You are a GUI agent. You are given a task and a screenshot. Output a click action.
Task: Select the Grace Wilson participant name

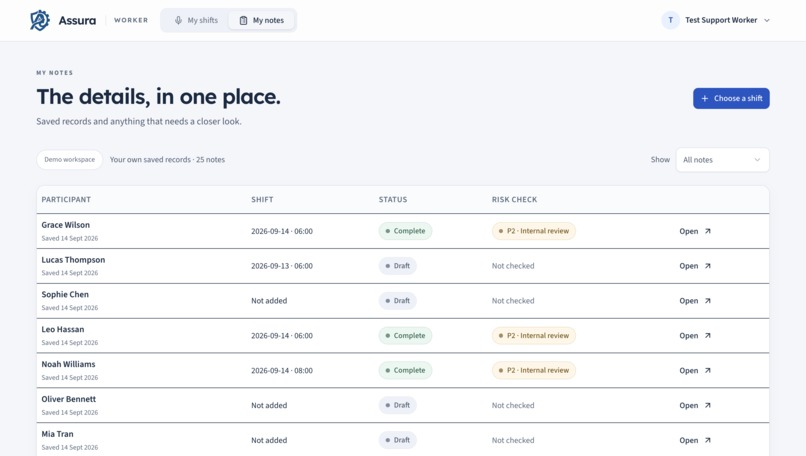pyautogui.click(x=65, y=225)
